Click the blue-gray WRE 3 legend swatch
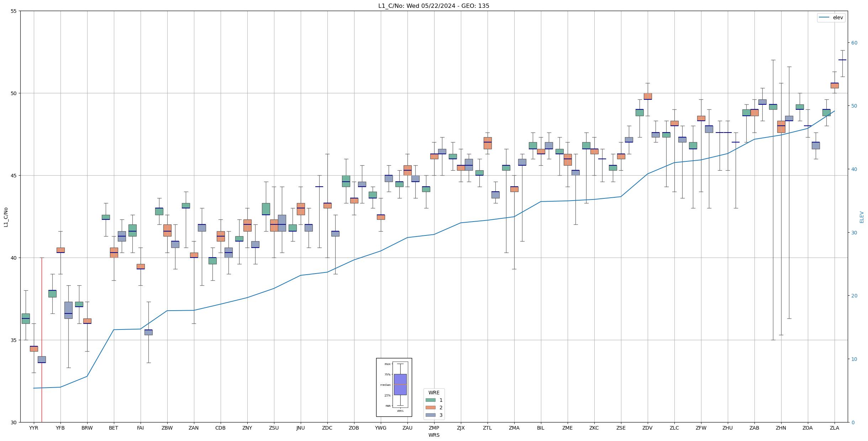The width and height of the screenshot is (868, 441). (x=430, y=415)
